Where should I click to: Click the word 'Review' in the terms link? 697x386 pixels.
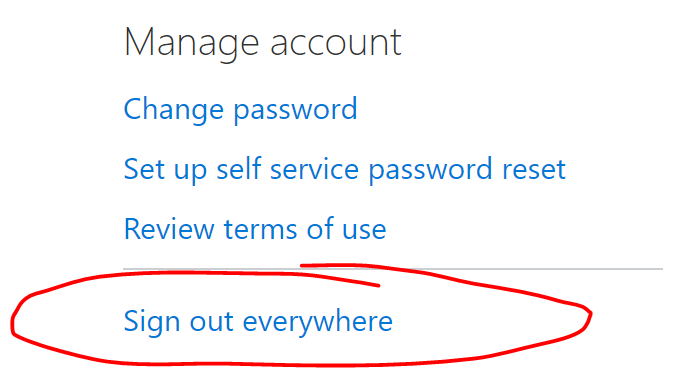169,229
